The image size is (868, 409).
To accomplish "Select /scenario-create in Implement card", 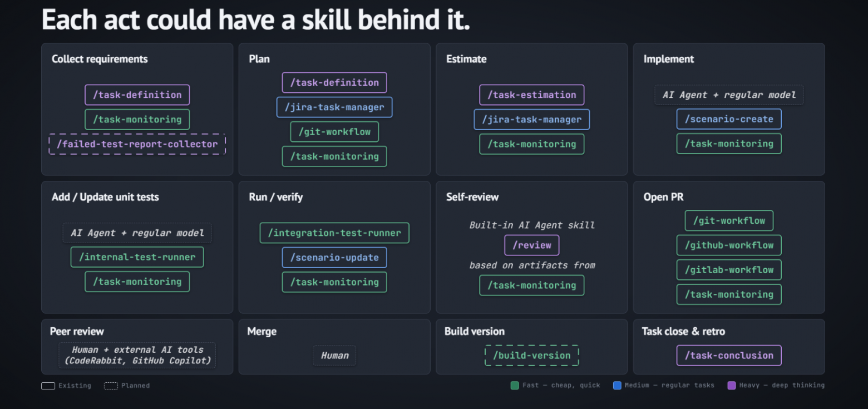I will (x=729, y=119).
